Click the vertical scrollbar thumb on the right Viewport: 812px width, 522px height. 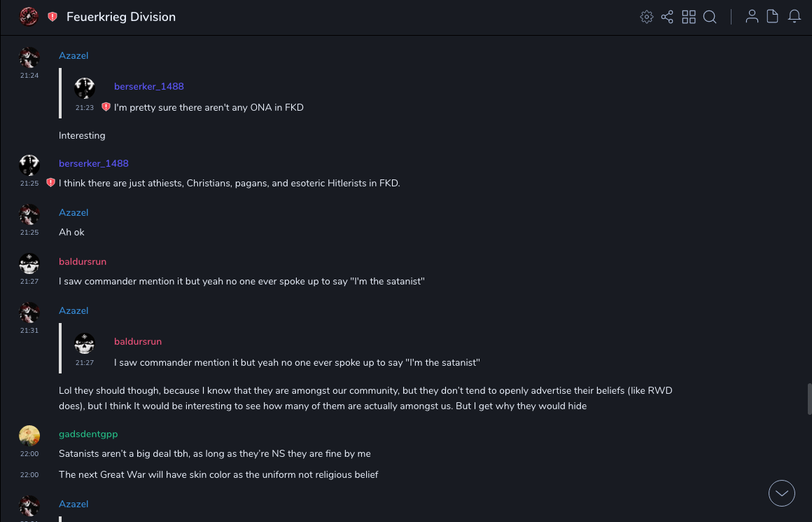point(809,399)
